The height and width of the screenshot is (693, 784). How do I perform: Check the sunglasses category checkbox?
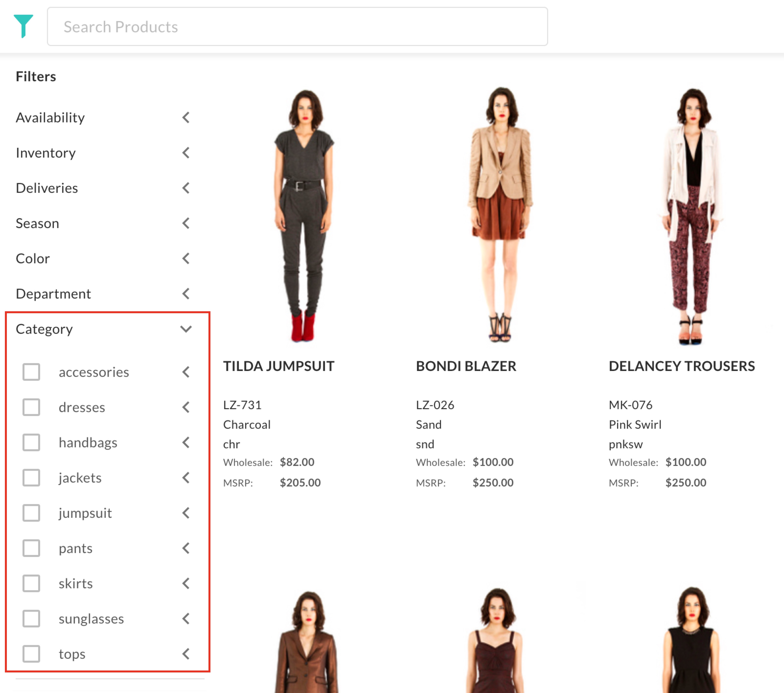[31, 619]
